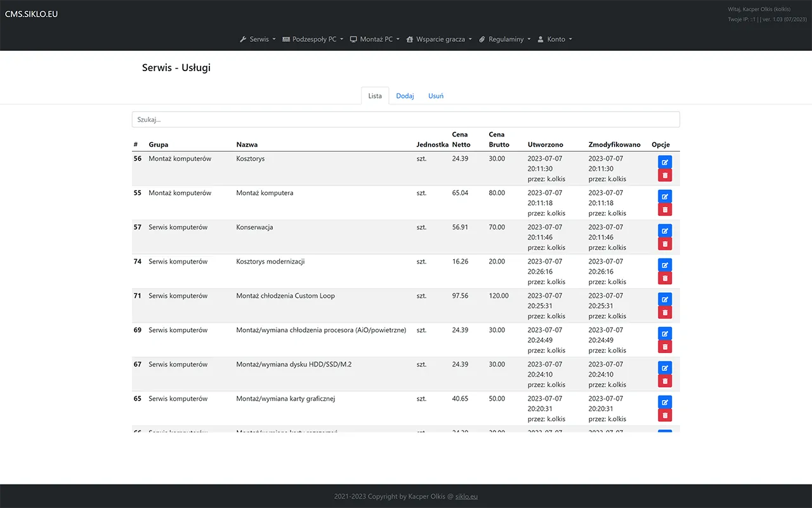Delete the Montaż komputera row
Image resolution: width=812 pixels, height=508 pixels.
pos(665,209)
